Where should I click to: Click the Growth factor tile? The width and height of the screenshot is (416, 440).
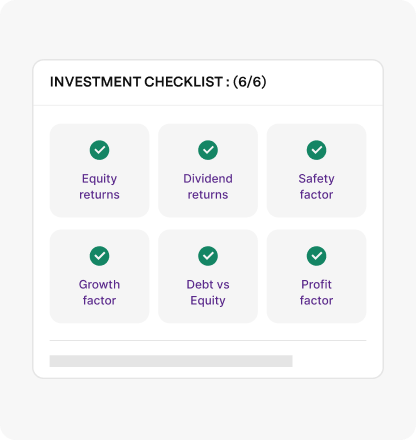coord(99,276)
